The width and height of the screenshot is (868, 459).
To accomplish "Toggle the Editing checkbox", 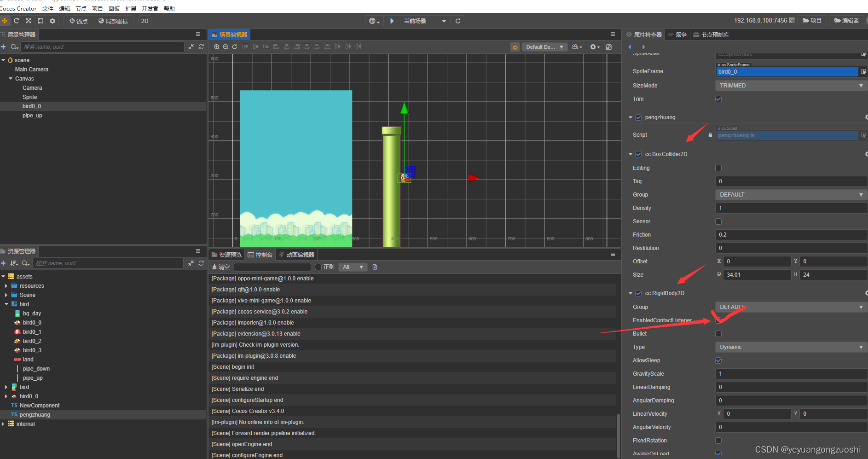I will 718,168.
